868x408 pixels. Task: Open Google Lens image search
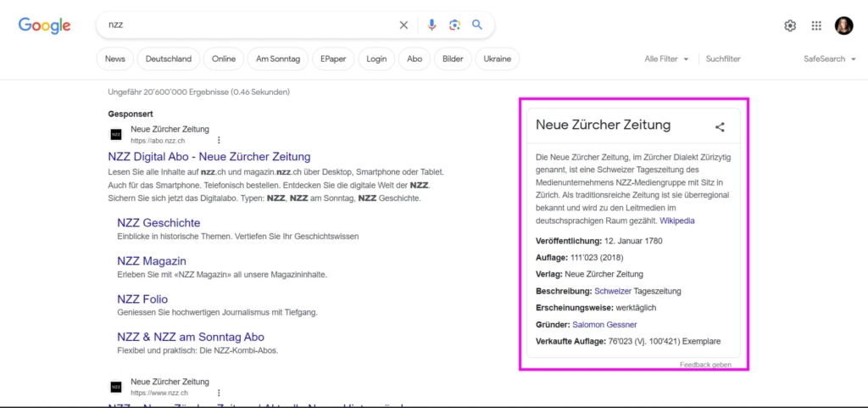pyautogui.click(x=454, y=25)
